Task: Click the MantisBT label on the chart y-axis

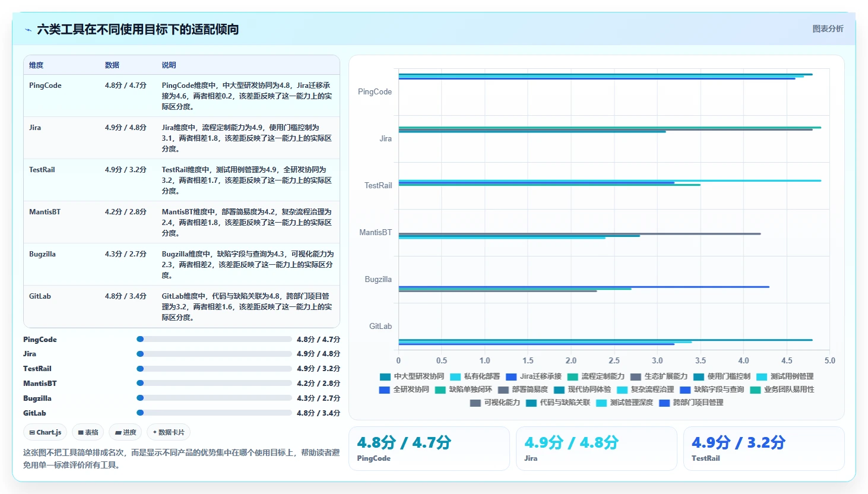Action: click(x=375, y=233)
